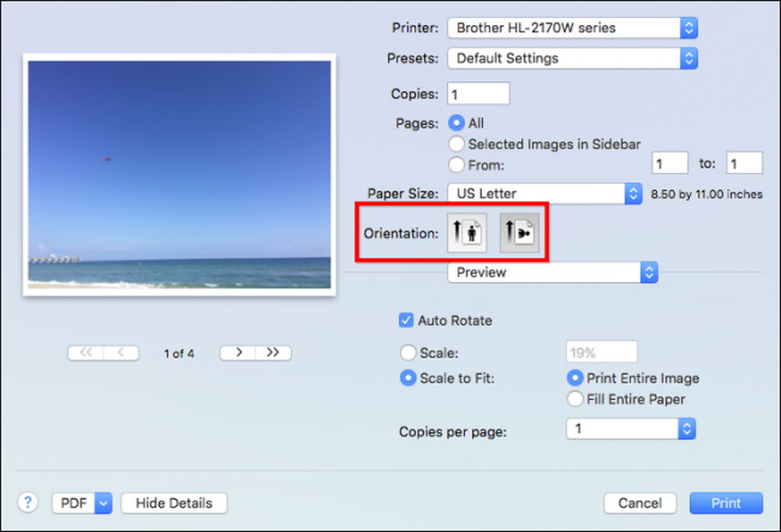
Task: Go to previous page arrow
Action: point(121,352)
